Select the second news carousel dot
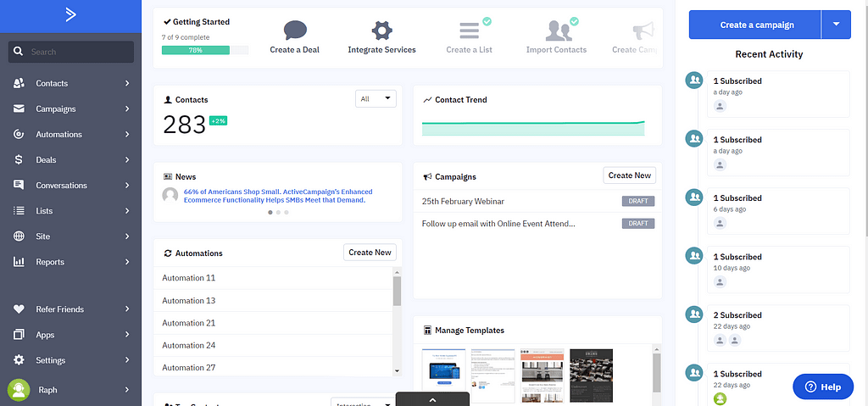The width and height of the screenshot is (868, 406). (x=278, y=212)
